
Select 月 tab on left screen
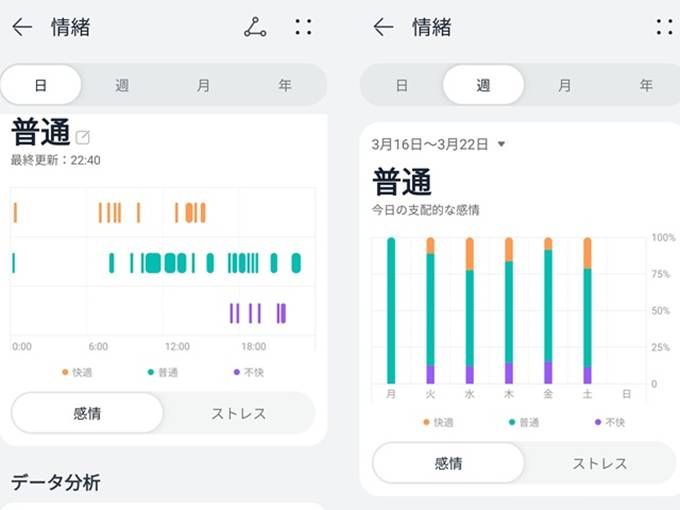click(x=203, y=85)
